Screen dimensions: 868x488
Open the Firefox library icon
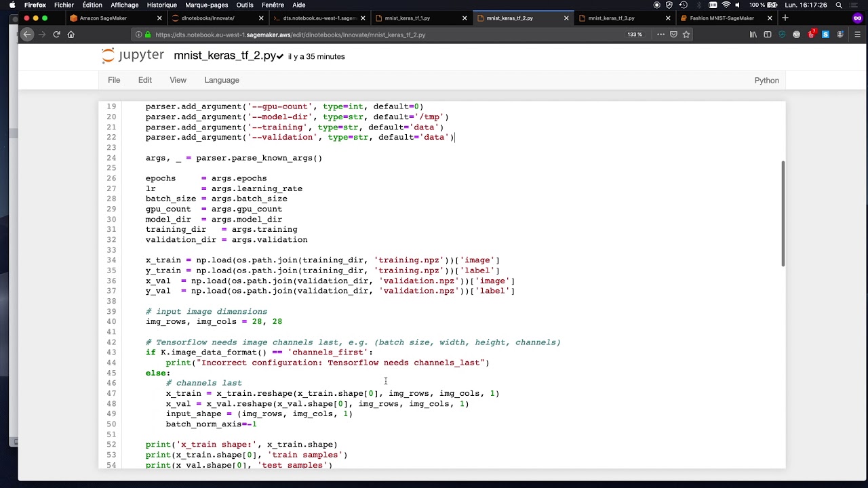tap(753, 35)
